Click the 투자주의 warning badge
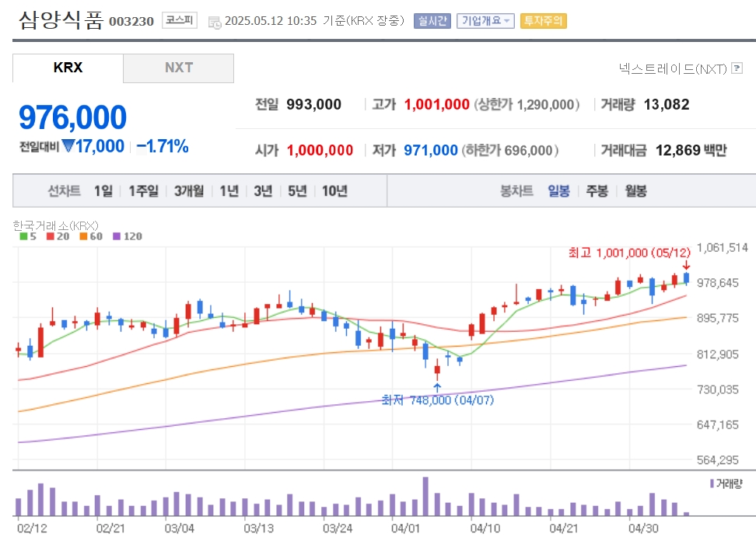756x548 pixels. [544, 21]
